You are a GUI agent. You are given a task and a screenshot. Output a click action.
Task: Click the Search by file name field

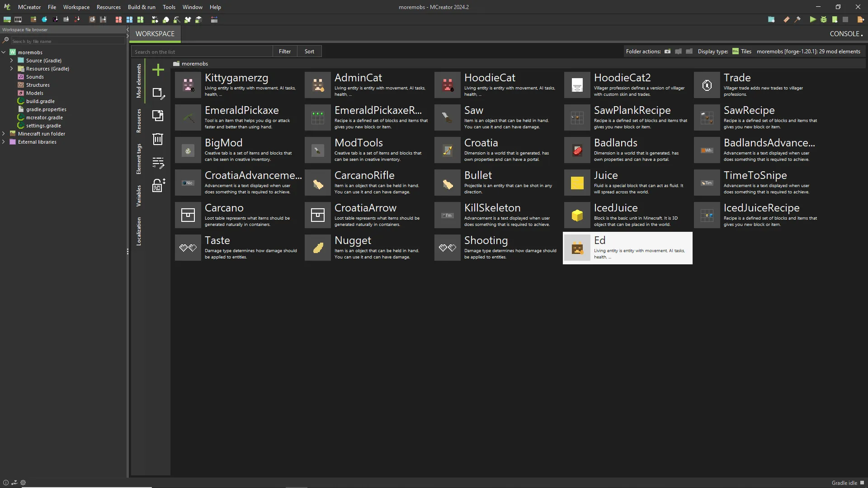[x=68, y=41]
